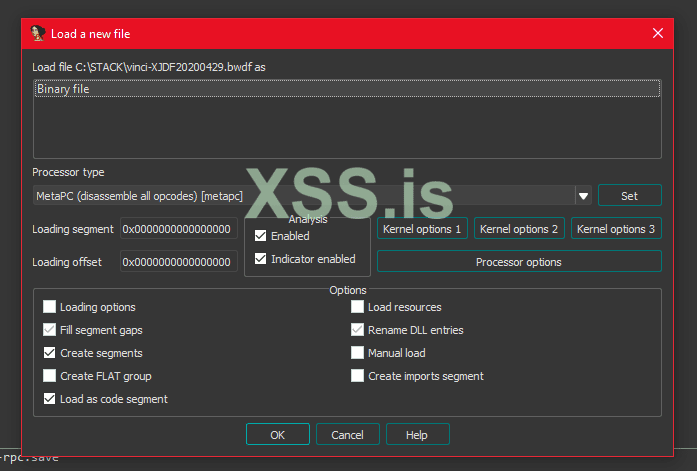Viewport: 697px width, 471px height.
Task: Click the Set button
Action: pos(629,196)
